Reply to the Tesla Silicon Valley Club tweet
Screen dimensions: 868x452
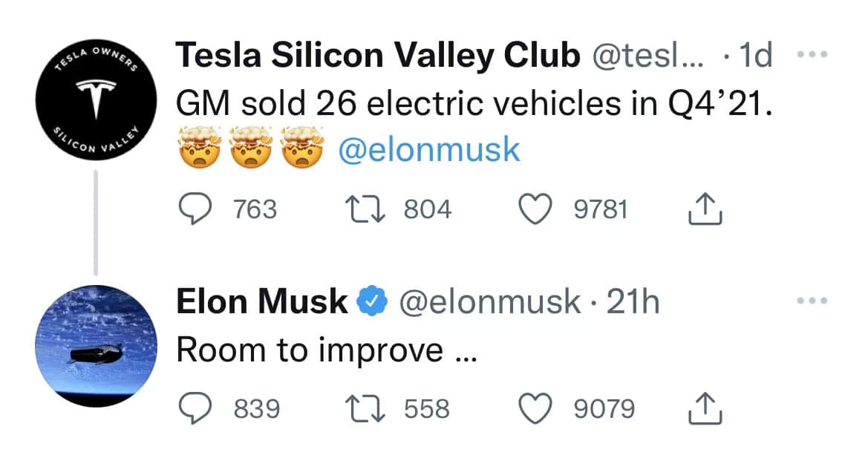tap(195, 209)
